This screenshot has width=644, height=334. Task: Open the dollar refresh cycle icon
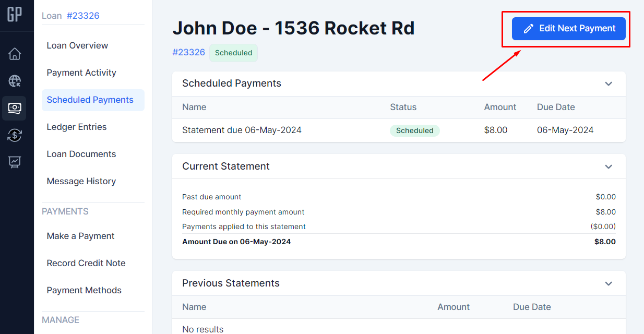pos(15,135)
